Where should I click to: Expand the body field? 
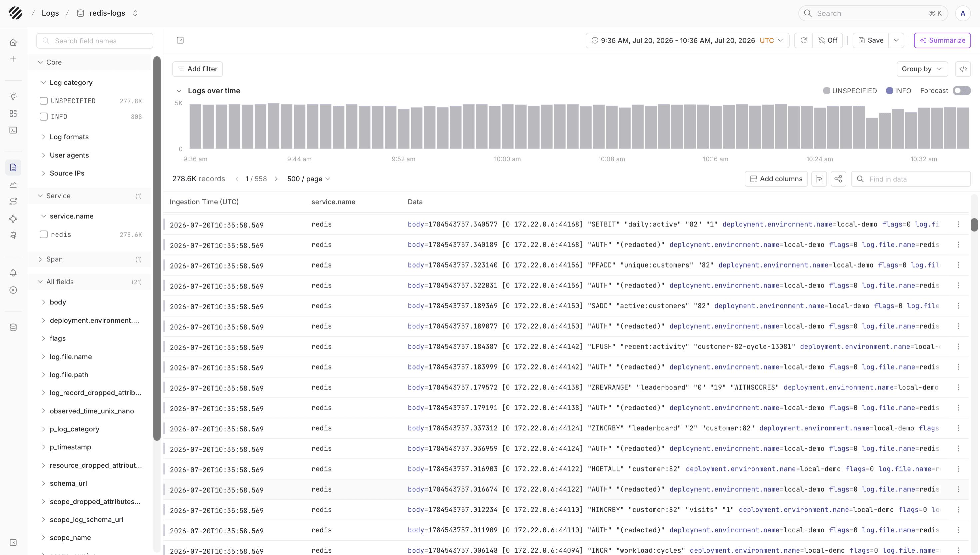pos(43,302)
